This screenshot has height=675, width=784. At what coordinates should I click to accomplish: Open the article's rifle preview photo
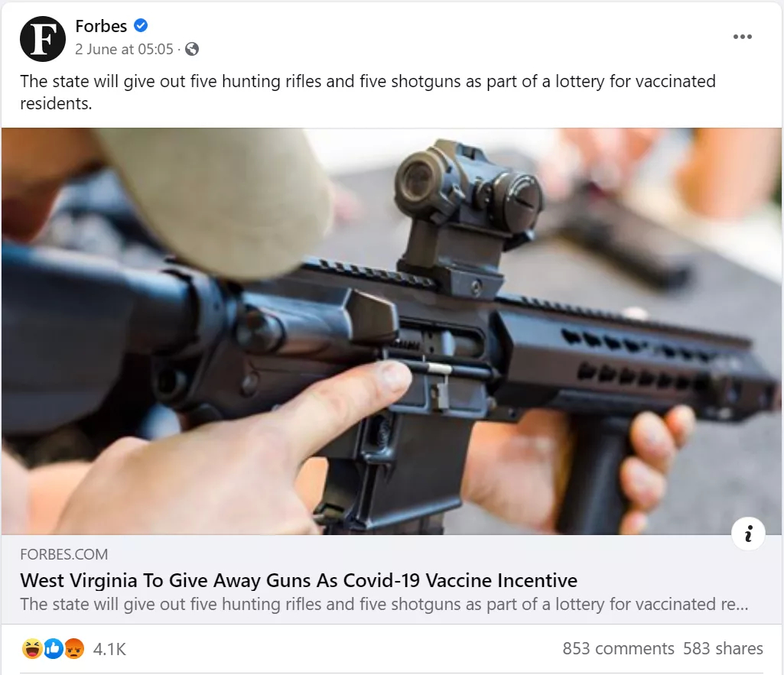click(392, 331)
